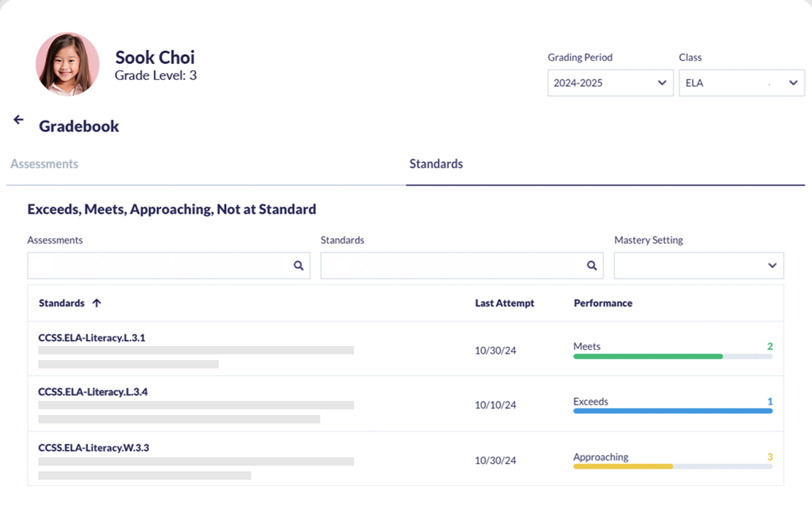Image resolution: width=812 pixels, height=532 pixels.
Task: Click the Assessments search magnifier icon
Action: [x=298, y=266]
